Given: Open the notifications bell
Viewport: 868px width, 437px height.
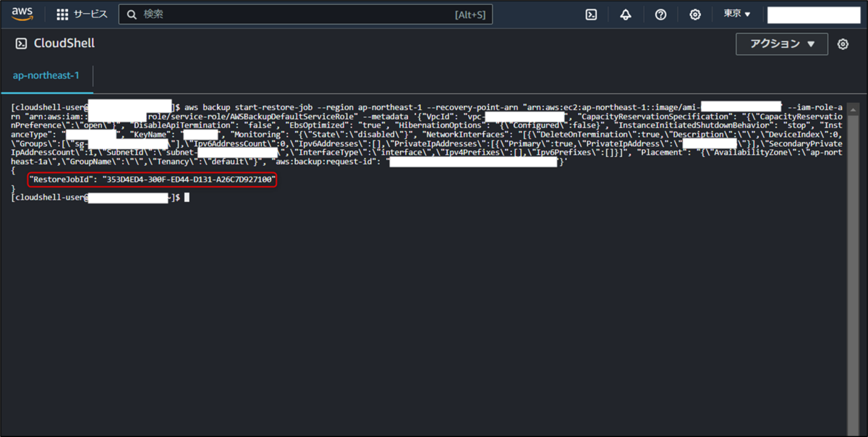Looking at the screenshot, I should (x=626, y=14).
